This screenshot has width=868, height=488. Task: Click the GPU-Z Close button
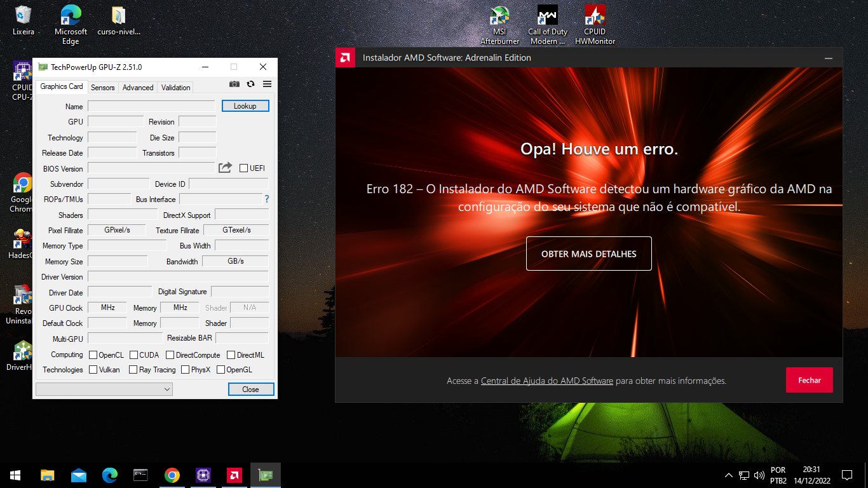click(x=251, y=389)
